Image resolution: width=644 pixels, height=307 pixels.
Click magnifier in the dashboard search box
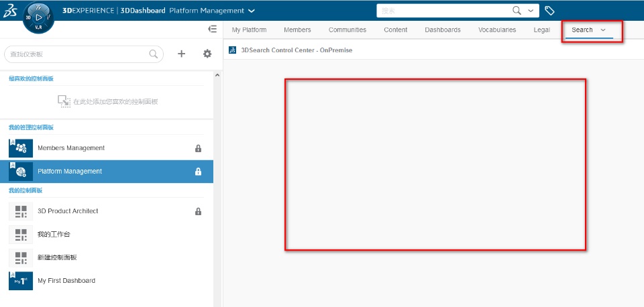tap(153, 54)
